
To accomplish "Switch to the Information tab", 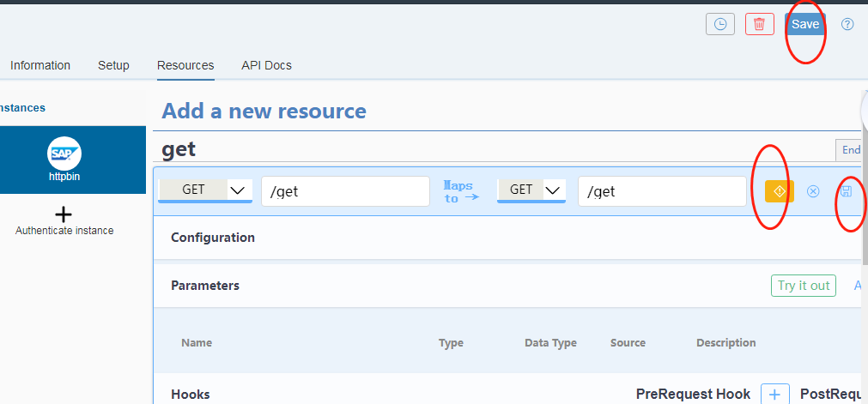I will point(40,65).
